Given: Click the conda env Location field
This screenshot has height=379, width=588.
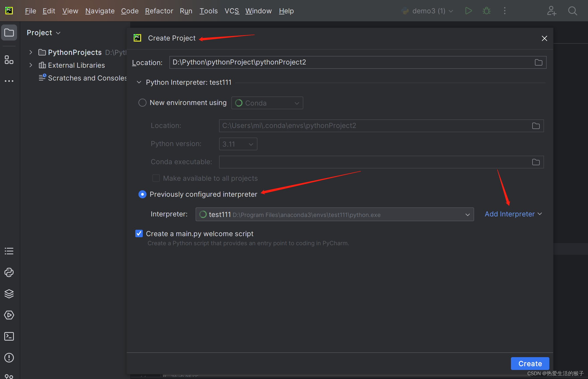Looking at the screenshot, I should coord(381,126).
